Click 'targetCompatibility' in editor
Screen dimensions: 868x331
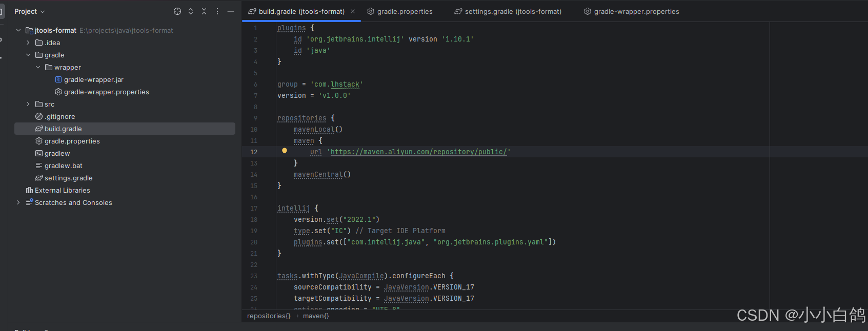pos(332,298)
